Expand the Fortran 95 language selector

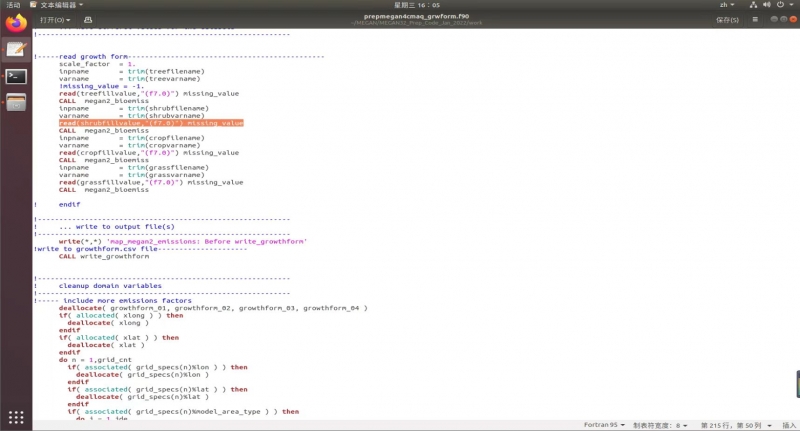click(603, 425)
